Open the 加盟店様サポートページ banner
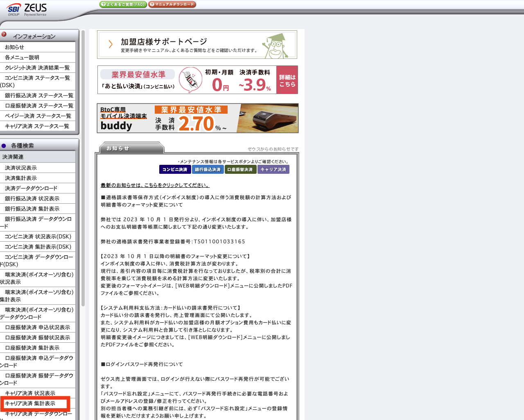524x420 pixels. coord(197,45)
